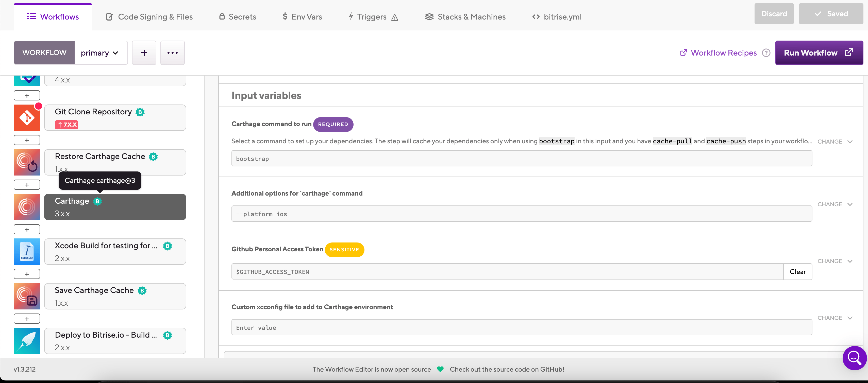868x383 pixels.
Task: Open the Stacks & Machines tab
Action: (x=465, y=16)
